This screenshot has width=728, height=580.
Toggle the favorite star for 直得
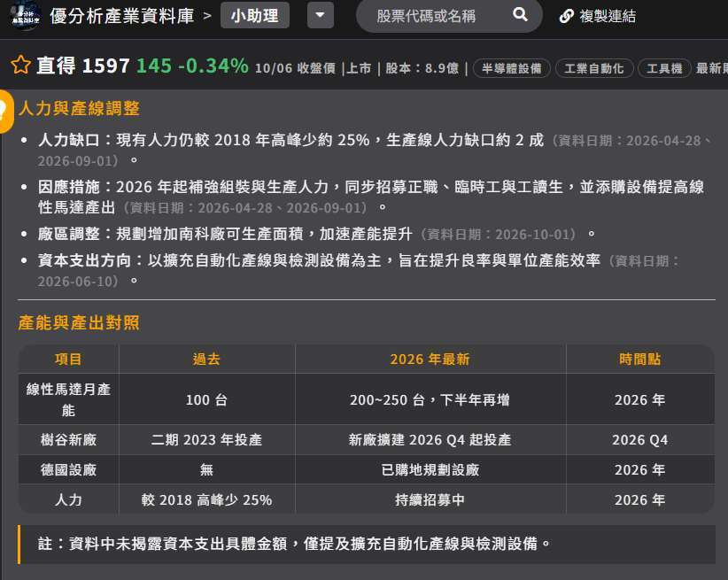[21, 65]
